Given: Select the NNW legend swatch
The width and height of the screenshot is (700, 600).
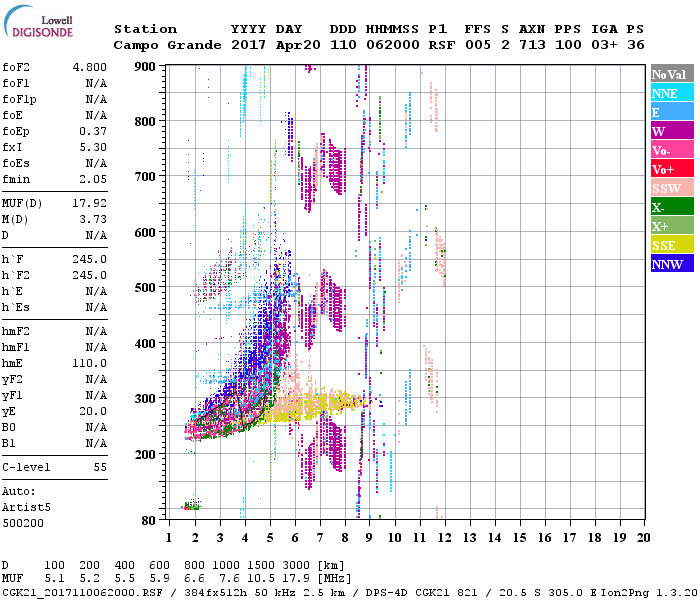Looking at the screenshot, I should point(670,264).
